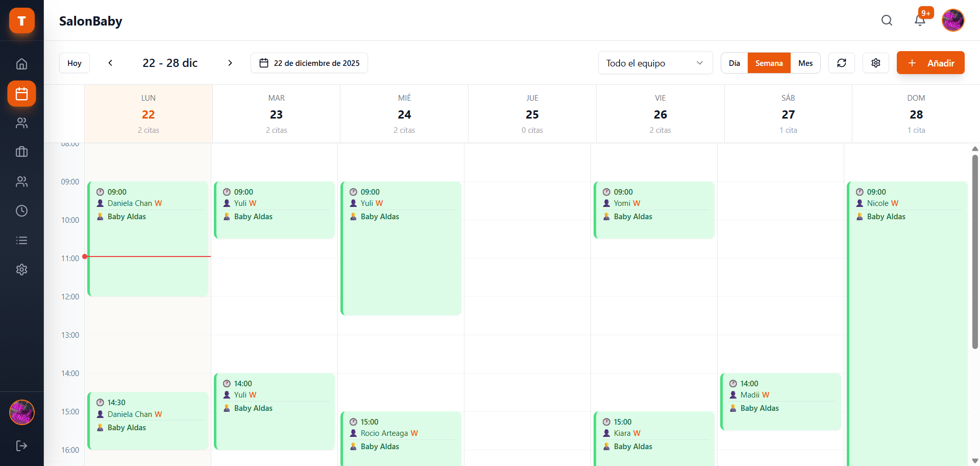The height and width of the screenshot is (466, 980).
Task: Click the briefcase services icon in the sidebar
Action: pos(21,152)
